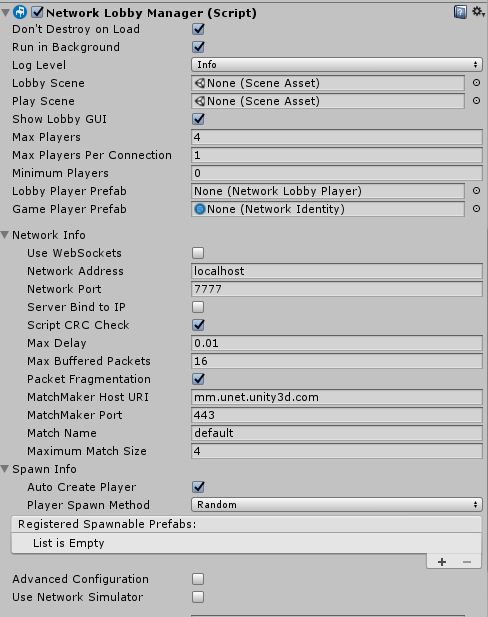Open the component settings gear menu
This screenshot has height=617, width=488.
[x=478, y=12]
